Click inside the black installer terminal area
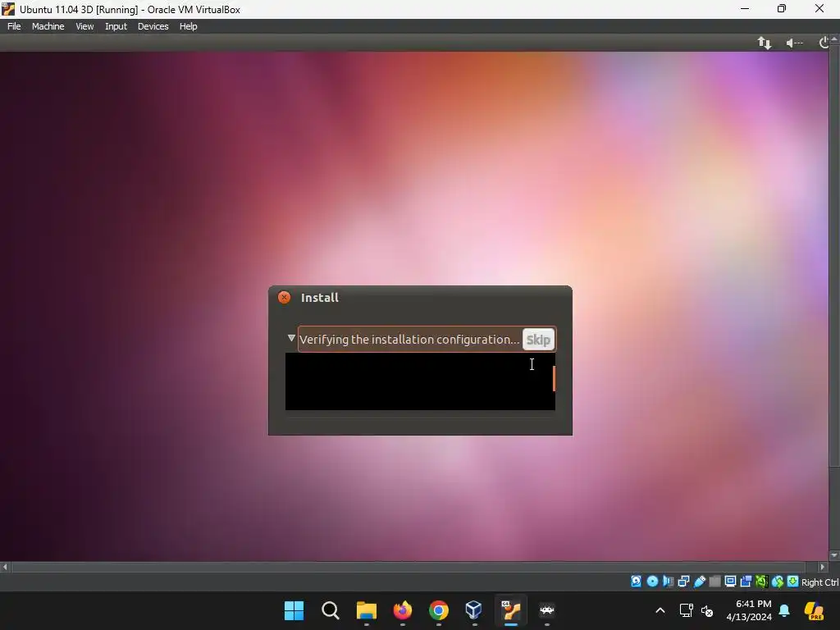840x630 pixels. pyautogui.click(x=419, y=381)
